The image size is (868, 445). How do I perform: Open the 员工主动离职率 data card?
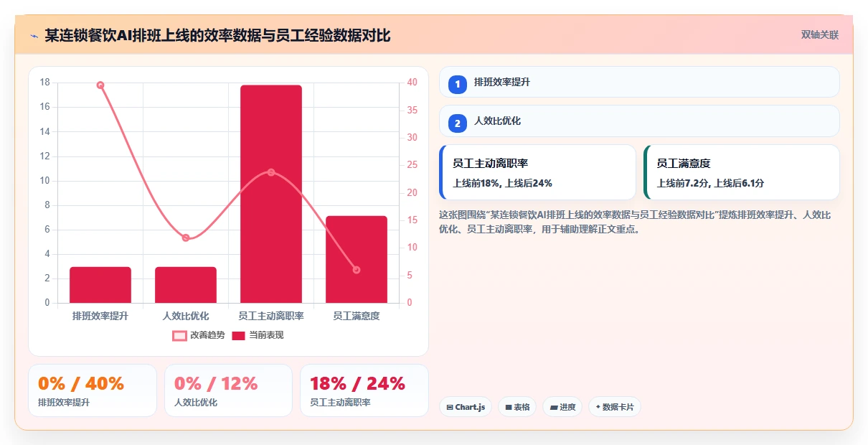tap(537, 172)
